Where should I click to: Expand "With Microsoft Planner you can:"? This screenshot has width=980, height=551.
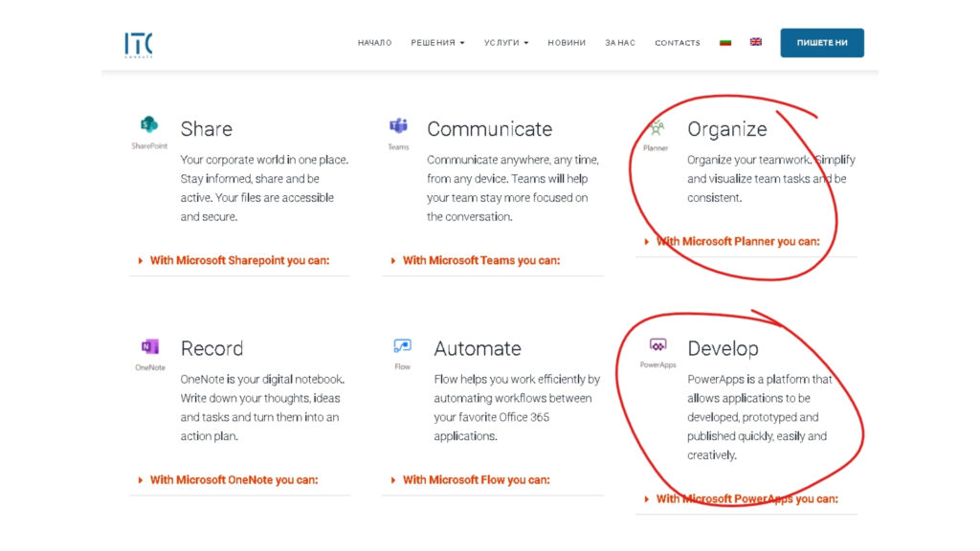tap(737, 241)
